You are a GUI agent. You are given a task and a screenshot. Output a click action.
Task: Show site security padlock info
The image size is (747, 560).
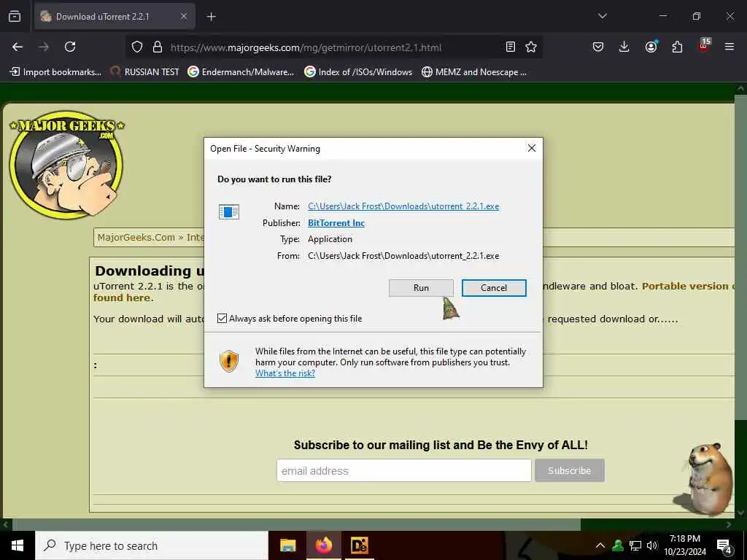(158, 47)
